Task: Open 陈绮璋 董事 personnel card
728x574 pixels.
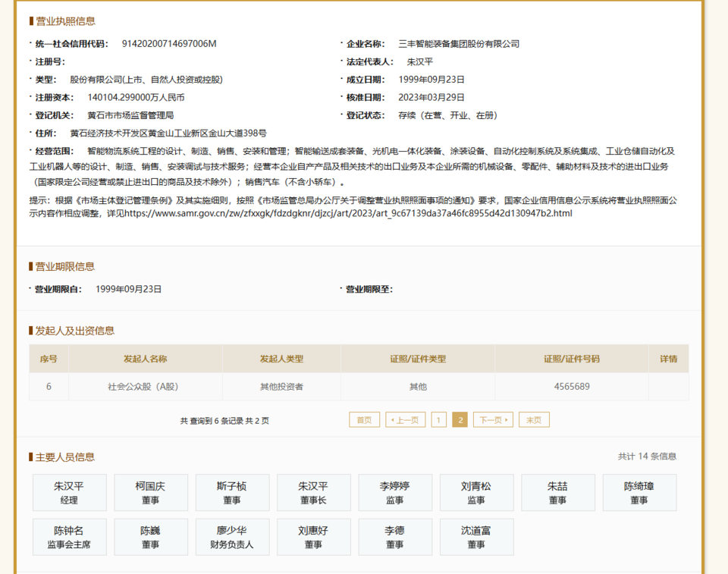Action: pos(640,493)
